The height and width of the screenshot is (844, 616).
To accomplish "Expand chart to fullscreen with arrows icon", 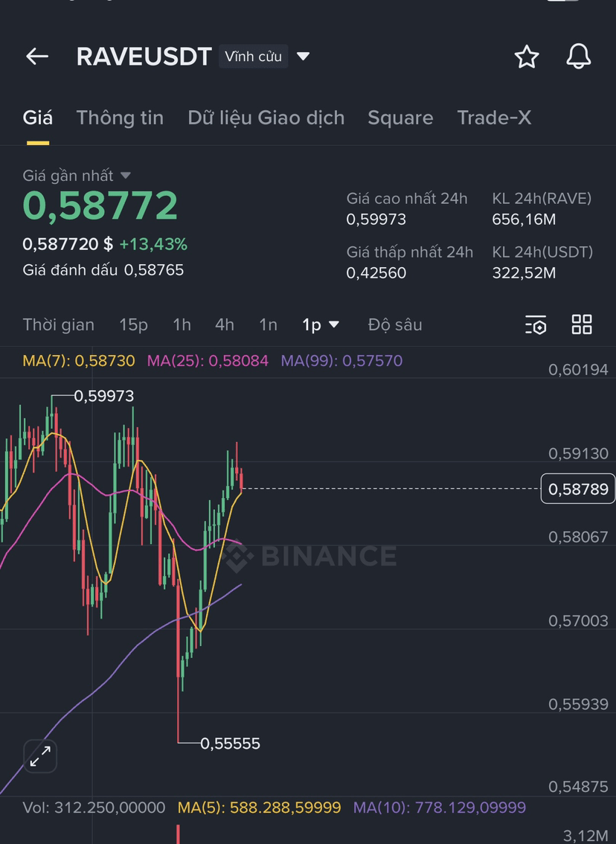I will tap(40, 756).
